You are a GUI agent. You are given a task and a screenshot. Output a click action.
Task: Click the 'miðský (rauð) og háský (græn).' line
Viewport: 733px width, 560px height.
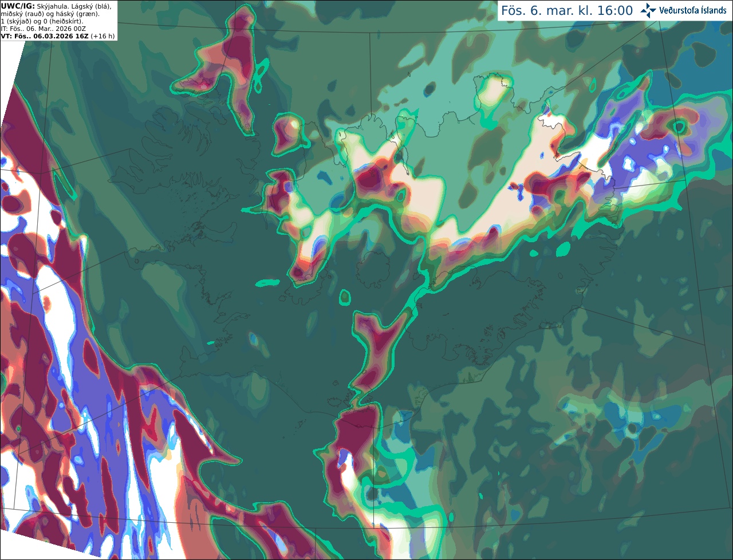coord(50,14)
